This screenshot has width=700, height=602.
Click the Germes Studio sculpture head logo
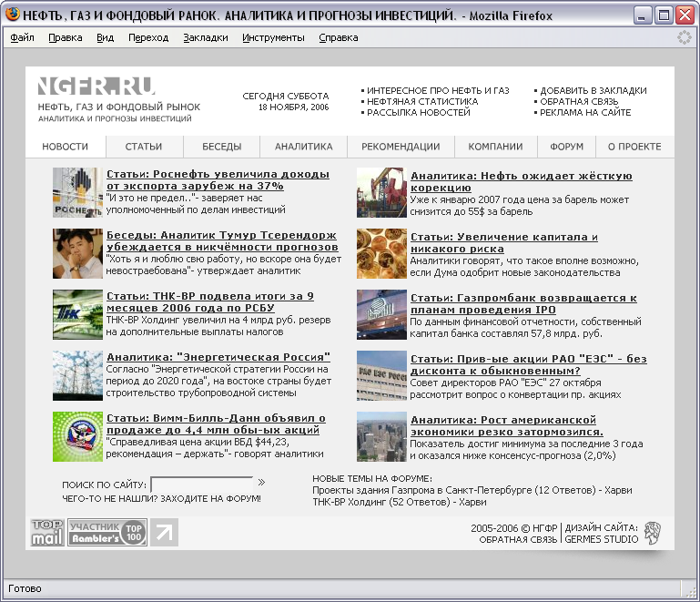[653, 533]
